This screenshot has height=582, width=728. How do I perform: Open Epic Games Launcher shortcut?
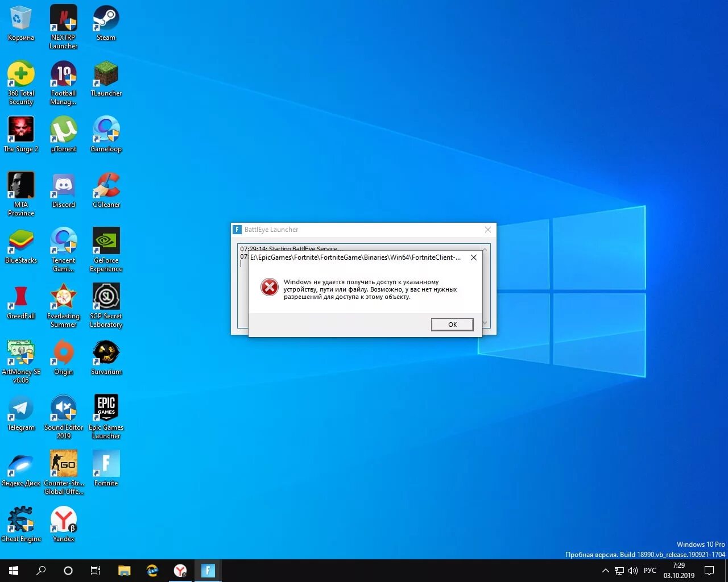[106, 417]
